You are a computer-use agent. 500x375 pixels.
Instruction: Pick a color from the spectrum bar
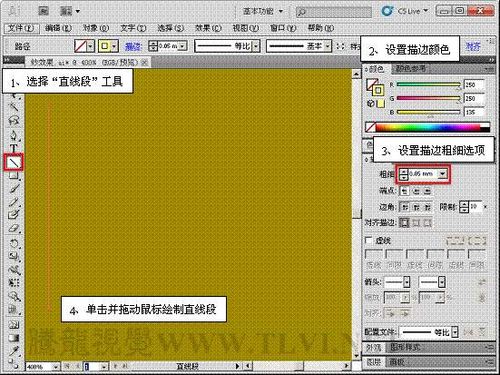pyautogui.click(x=428, y=128)
